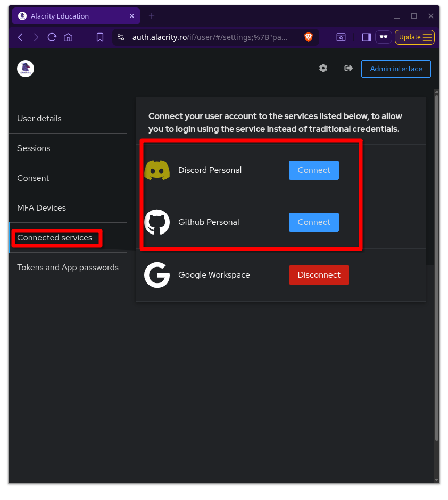Click the Discord logo icon
Viewport: 448px width, 500px height.
click(x=157, y=170)
